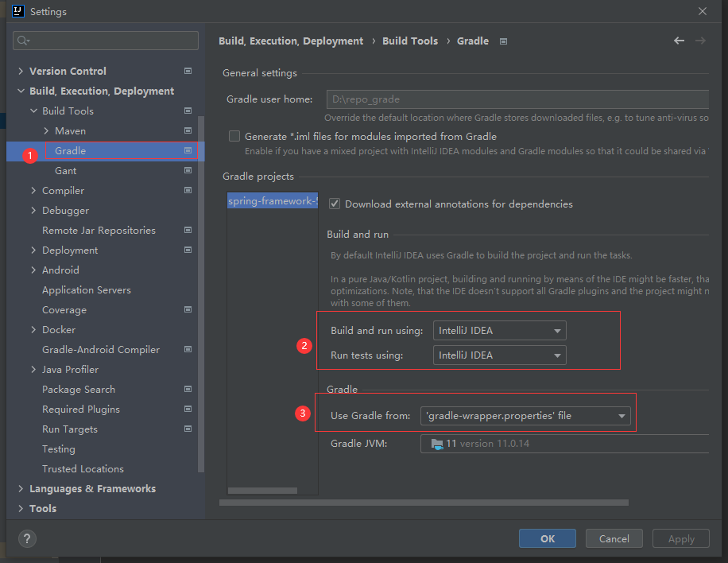The image size is (728, 563).
Task: Open Application Servers settings
Action: click(87, 290)
